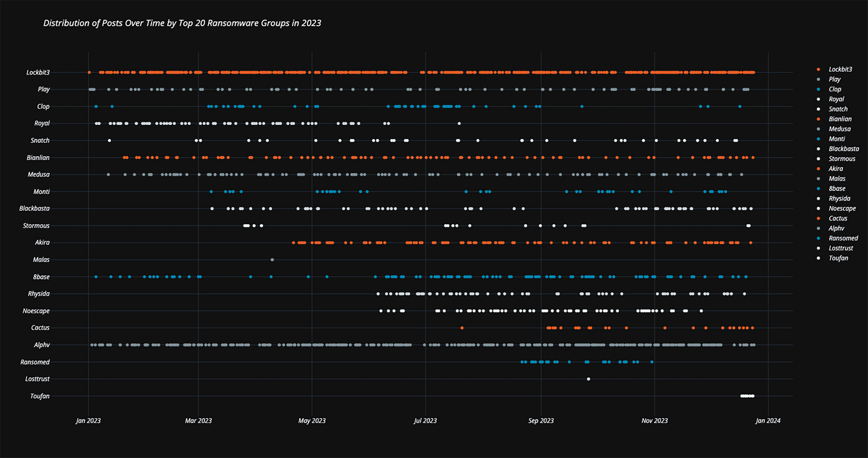The image size is (868, 458).
Task: Click the chart title text
Action: click(182, 23)
